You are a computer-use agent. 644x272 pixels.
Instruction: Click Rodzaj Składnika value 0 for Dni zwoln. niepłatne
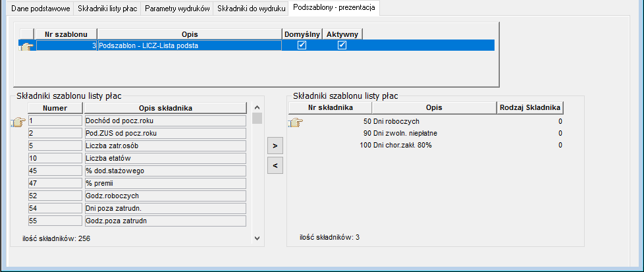[x=560, y=134]
